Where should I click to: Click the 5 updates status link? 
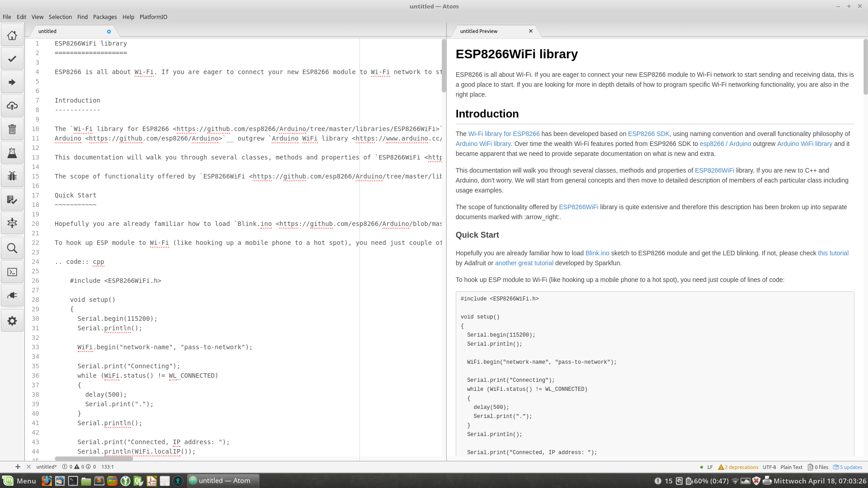[x=848, y=467]
